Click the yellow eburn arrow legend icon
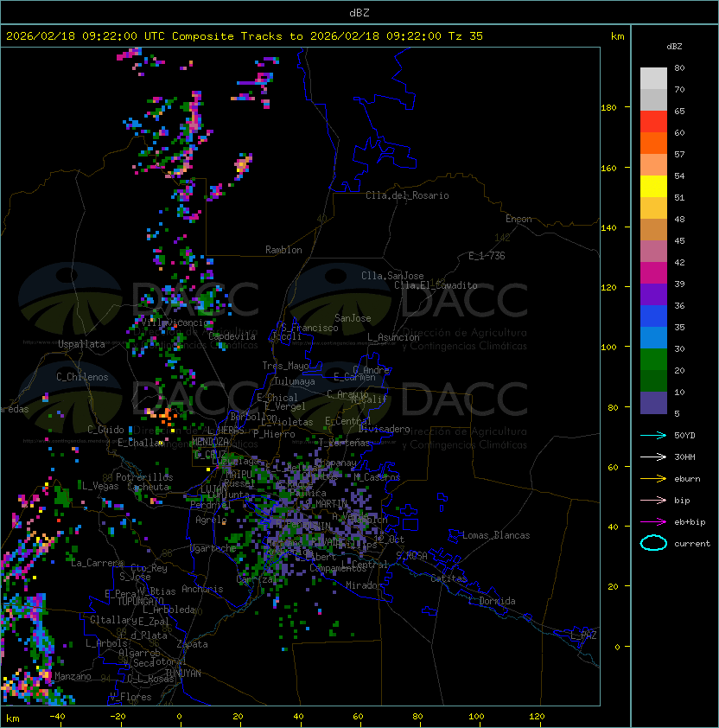 pyautogui.click(x=653, y=479)
